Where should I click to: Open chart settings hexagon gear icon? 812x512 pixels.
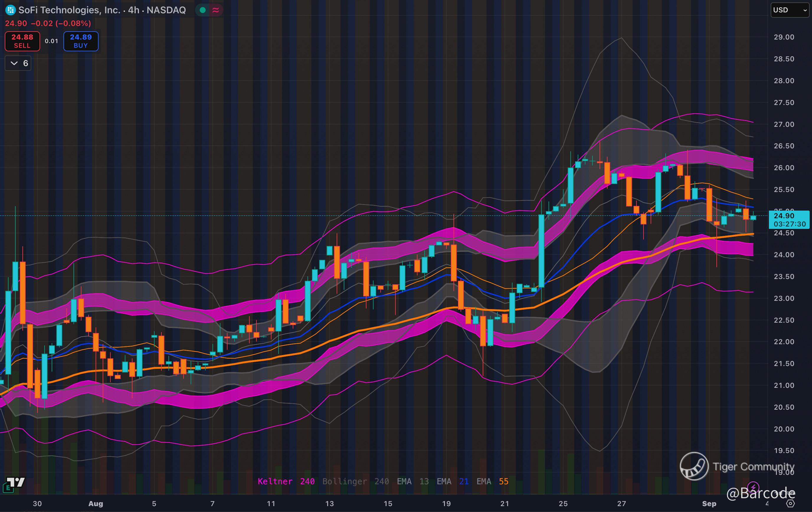[790, 503]
